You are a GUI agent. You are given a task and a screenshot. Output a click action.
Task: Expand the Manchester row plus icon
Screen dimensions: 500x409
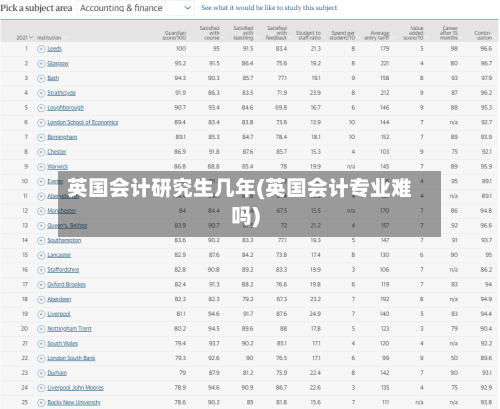[x=41, y=211]
